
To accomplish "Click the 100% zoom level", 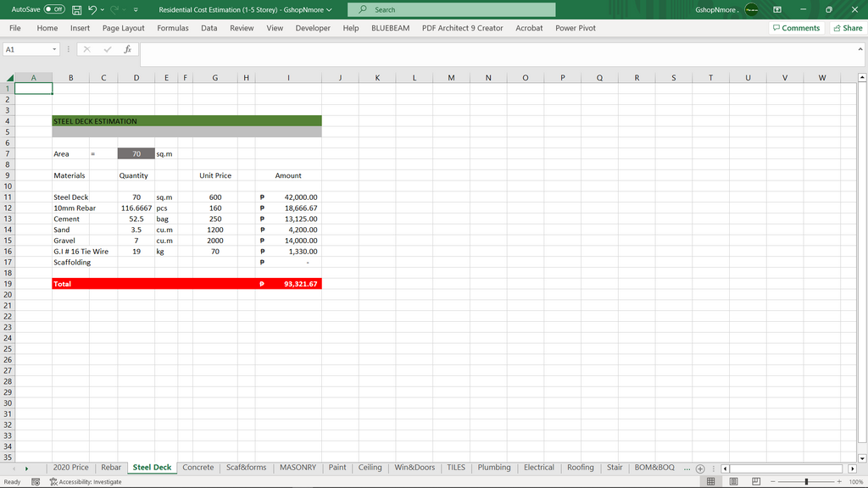I will (856, 482).
